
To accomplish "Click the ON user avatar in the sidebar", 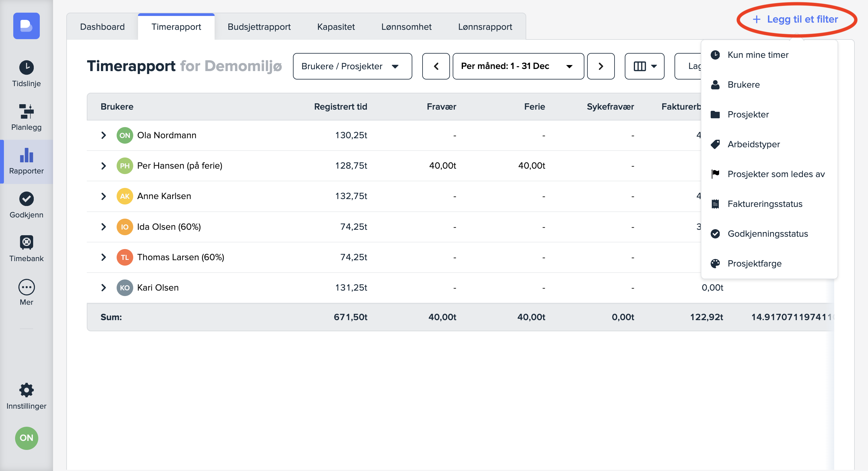I will point(26,438).
